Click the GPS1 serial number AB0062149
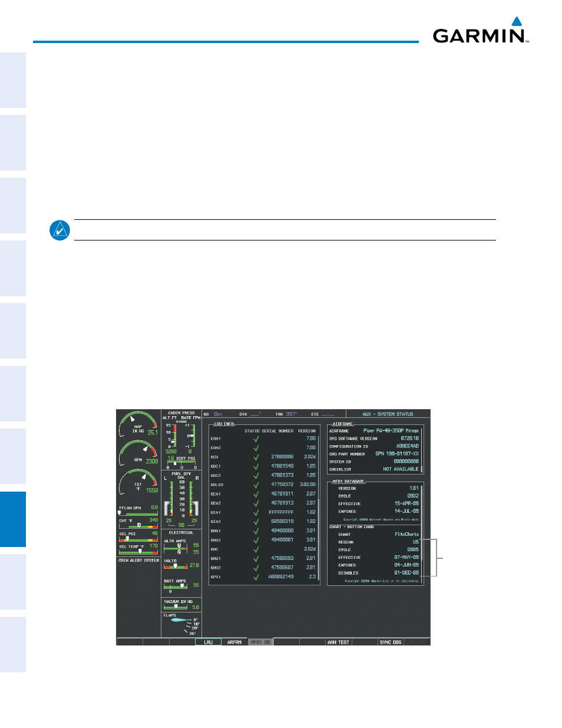 pos(281,577)
